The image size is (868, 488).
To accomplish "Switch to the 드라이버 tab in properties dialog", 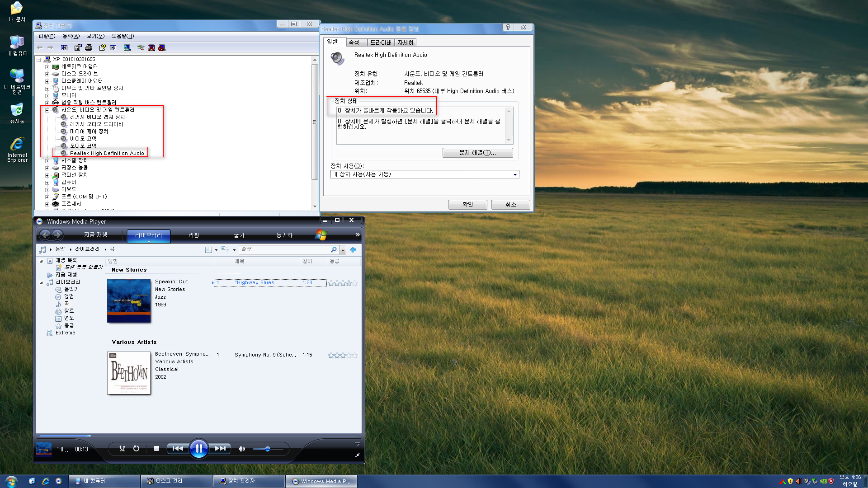I will click(380, 42).
